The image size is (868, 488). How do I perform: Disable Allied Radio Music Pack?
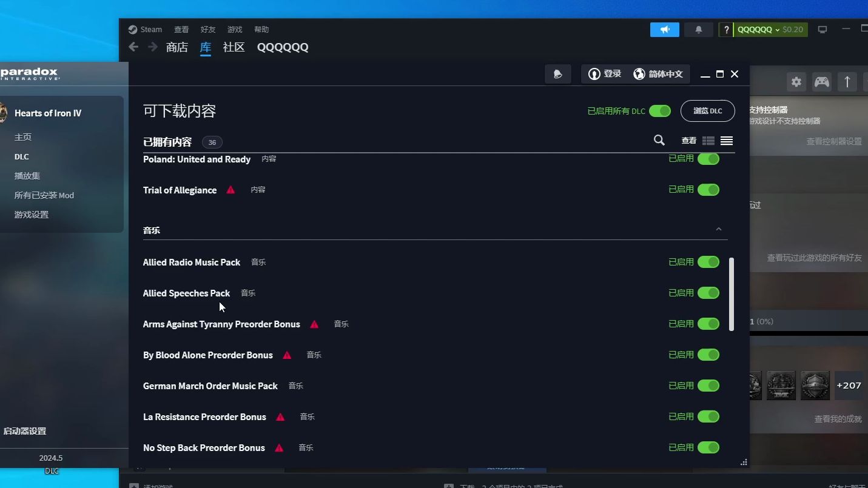tap(708, 262)
